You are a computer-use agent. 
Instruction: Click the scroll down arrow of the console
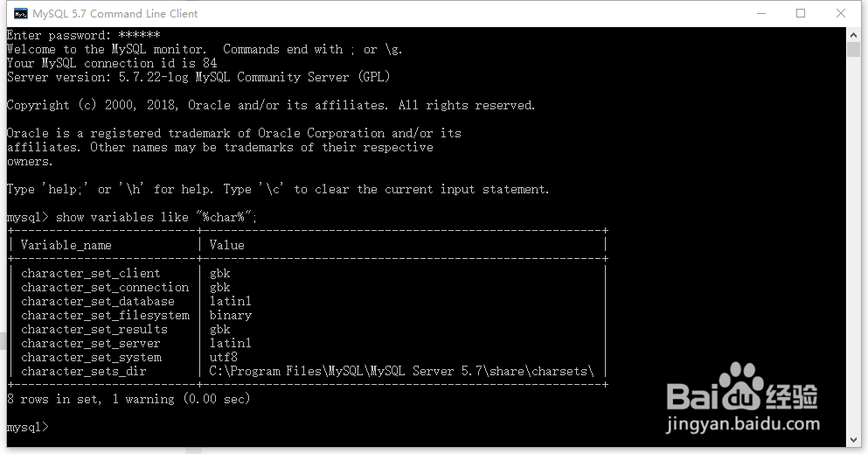(854, 440)
